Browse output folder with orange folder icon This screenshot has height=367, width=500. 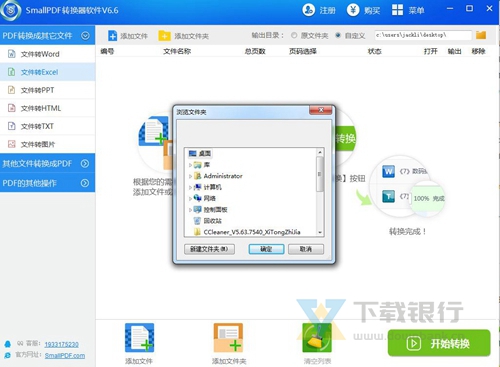pyautogui.click(x=481, y=35)
